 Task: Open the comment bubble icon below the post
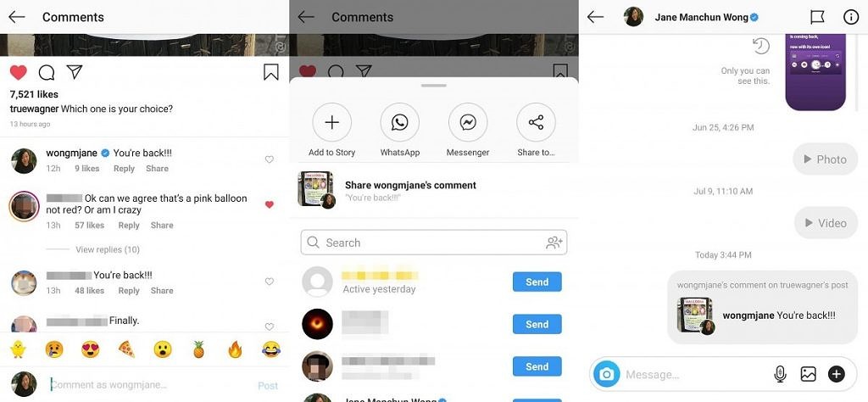pyautogui.click(x=47, y=73)
